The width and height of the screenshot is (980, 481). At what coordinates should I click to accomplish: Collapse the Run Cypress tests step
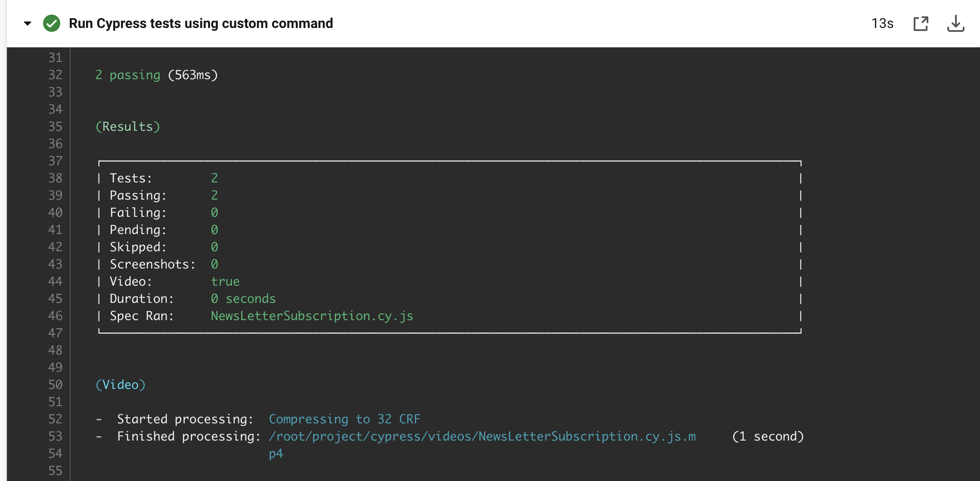point(28,23)
